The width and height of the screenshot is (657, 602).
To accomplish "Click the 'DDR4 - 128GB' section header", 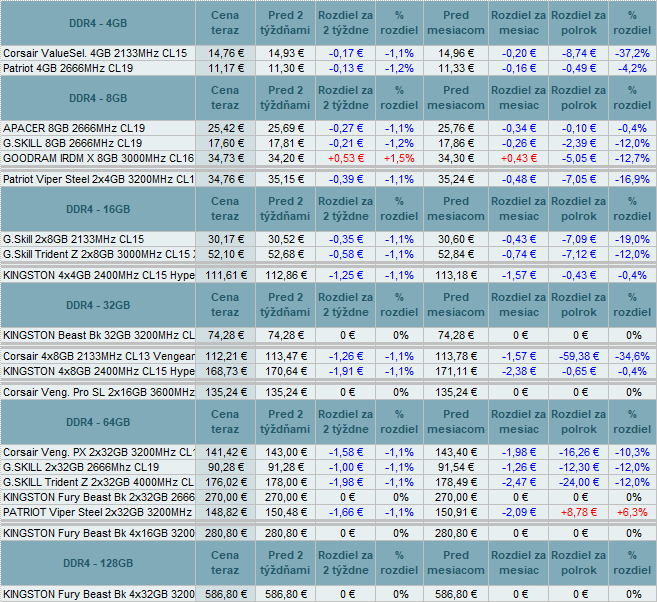I will point(98,563).
